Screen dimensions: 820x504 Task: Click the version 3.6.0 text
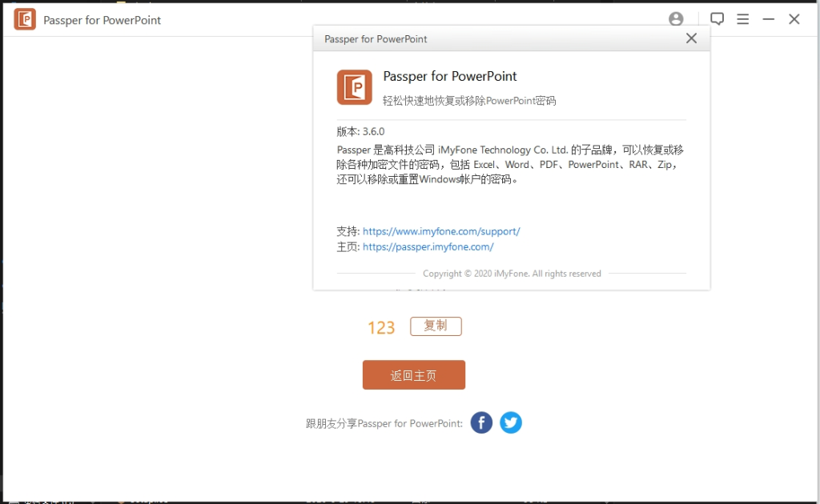click(x=360, y=130)
